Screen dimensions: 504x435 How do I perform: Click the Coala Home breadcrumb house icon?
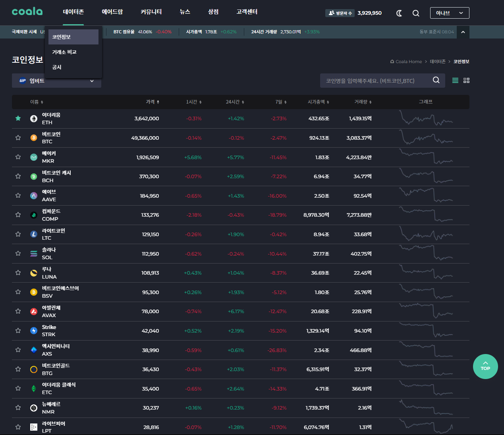click(392, 62)
